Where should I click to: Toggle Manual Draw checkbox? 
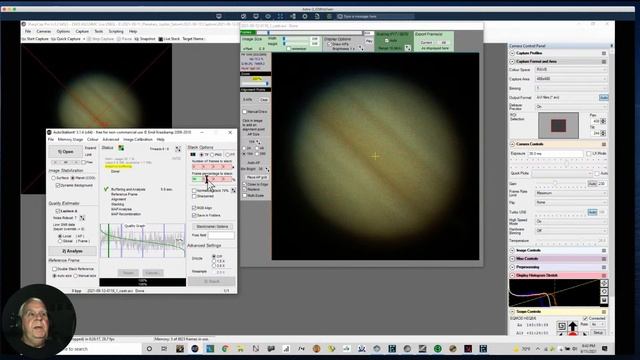click(x=244, y=111)
